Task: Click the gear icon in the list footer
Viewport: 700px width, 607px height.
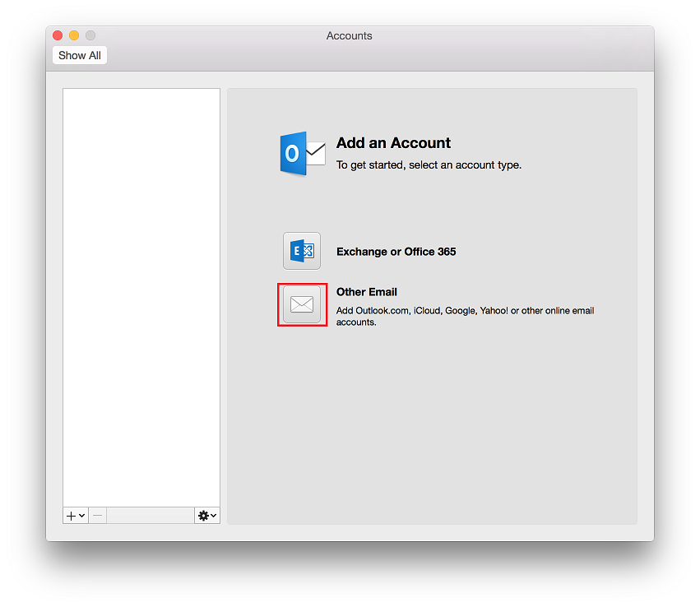Action: pos(202,515)
